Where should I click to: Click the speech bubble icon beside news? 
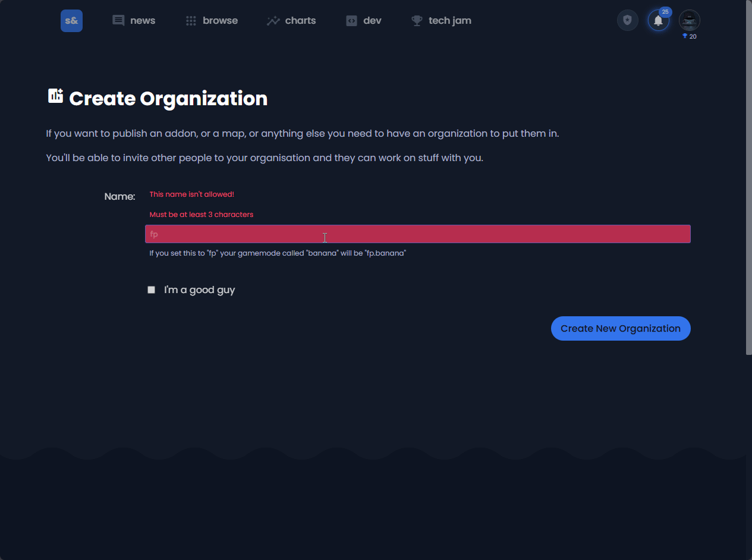tap(118, 21)
